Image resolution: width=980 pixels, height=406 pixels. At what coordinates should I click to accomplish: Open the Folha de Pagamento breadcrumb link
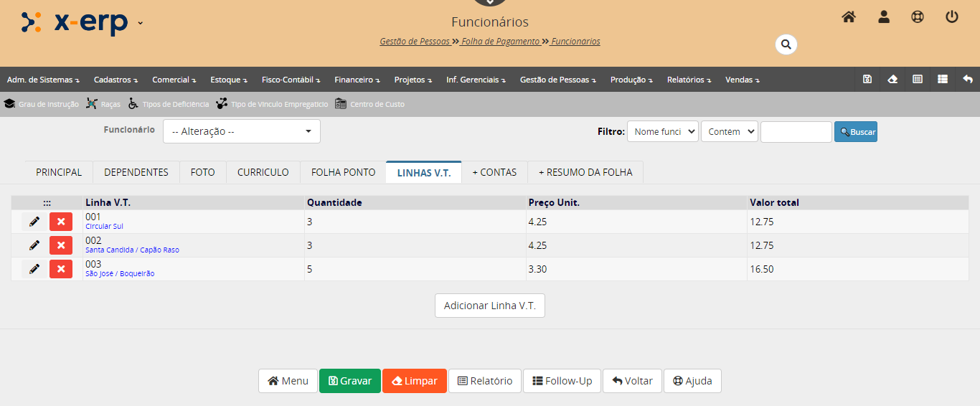tap(500, 42)
